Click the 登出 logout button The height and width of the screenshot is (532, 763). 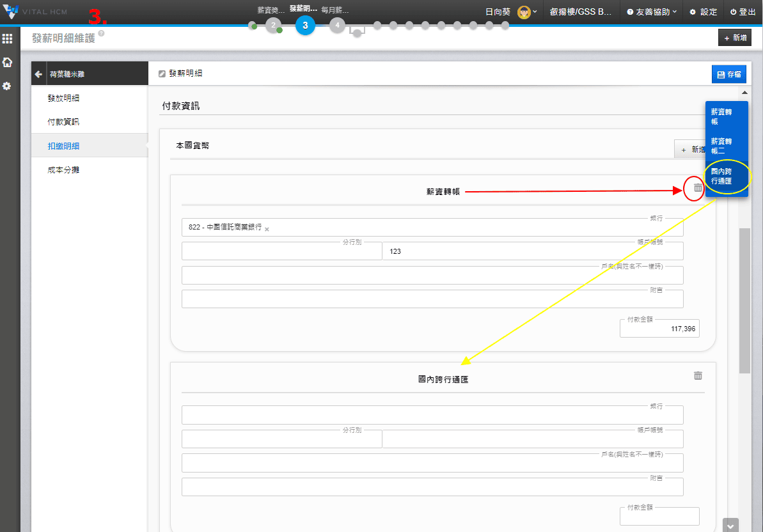tap(743, 12)
